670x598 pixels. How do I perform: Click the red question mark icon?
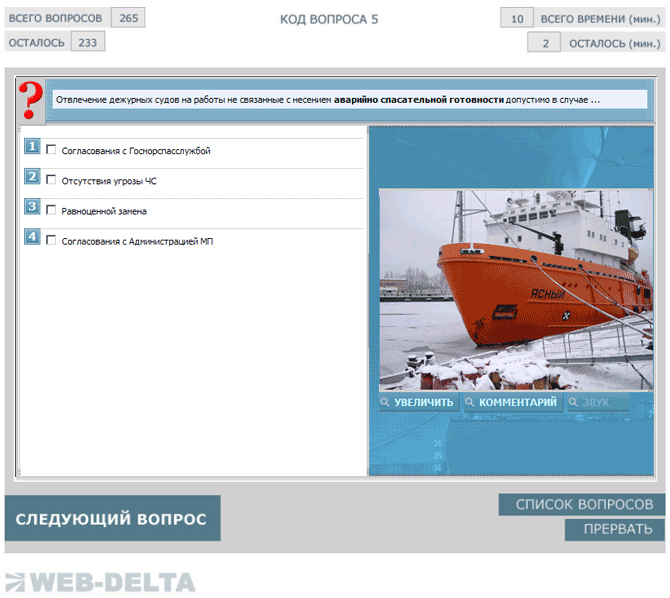[31, 99]
